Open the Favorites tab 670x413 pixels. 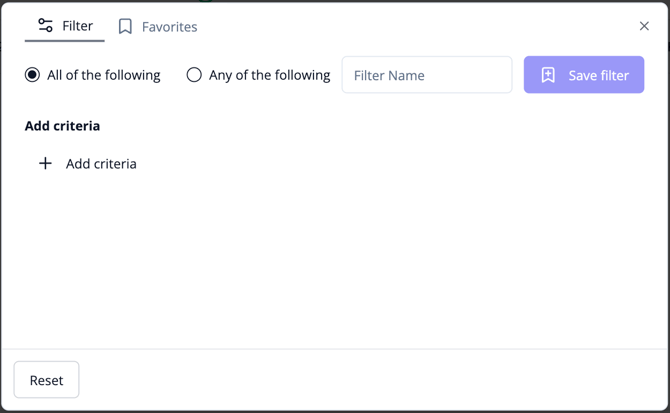tap(158, 27)
